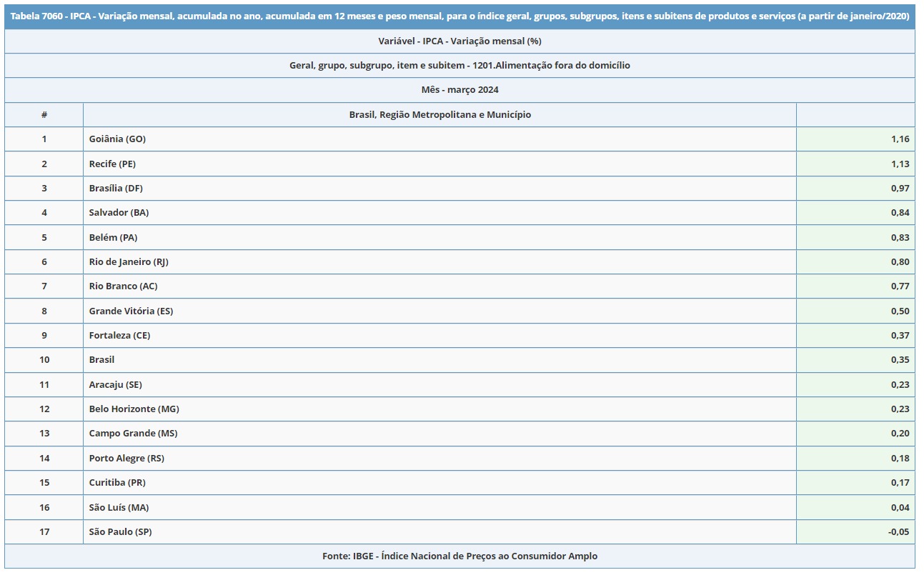Click 'Brasil, Região Metropolitana e Município' column header
Viewport: 924px width, 580px height.
click(x=439, y=114)
